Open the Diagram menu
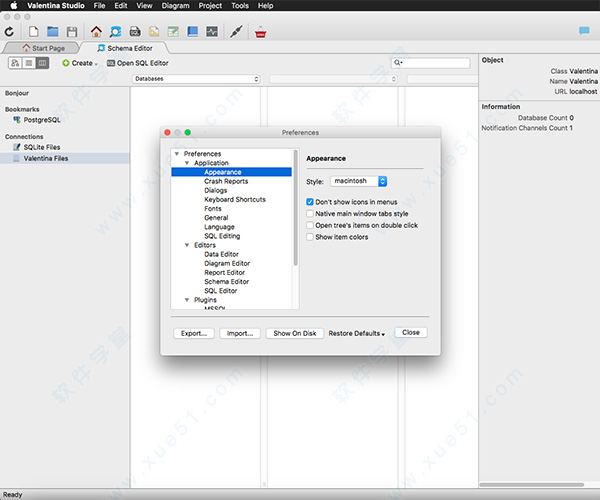Viewport: 600px width, 500px height. pos(175,5)
